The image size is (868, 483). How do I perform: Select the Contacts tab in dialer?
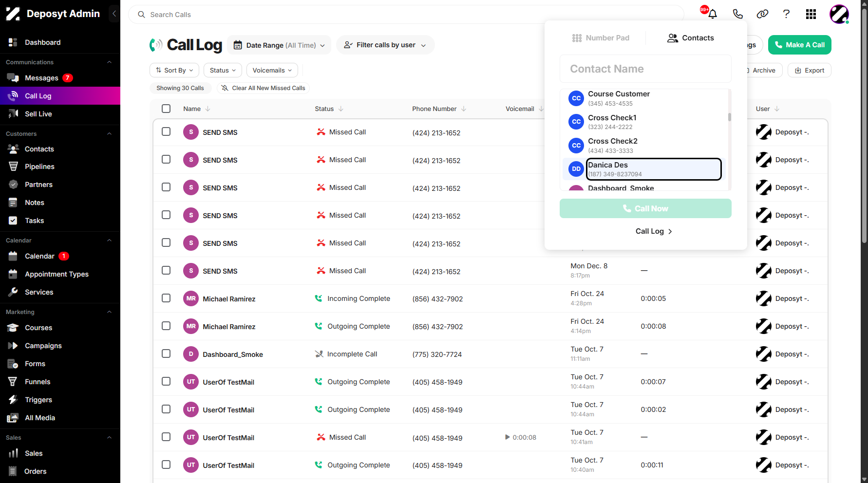click(691, 38)
